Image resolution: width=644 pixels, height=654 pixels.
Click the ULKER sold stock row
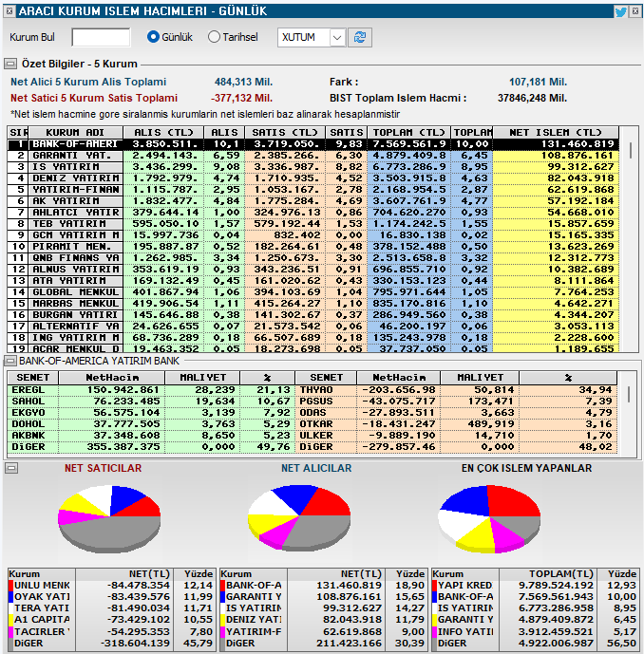pos(456,436)
